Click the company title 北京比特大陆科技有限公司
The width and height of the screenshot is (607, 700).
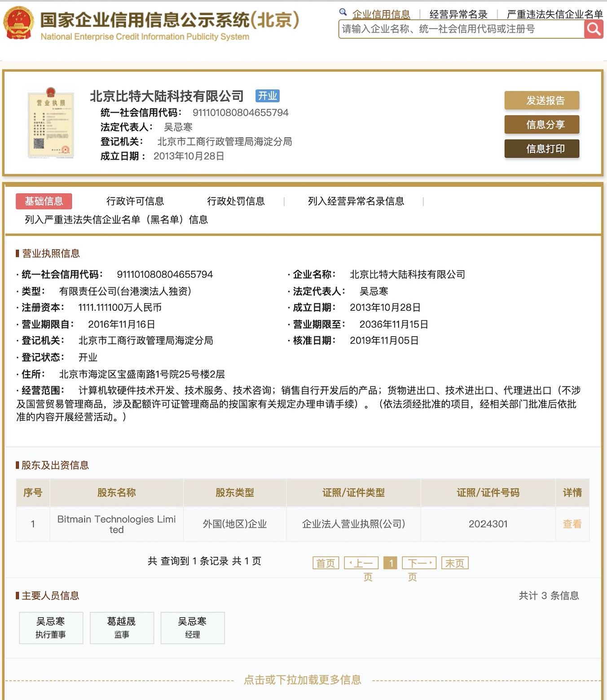click(167, 96)
